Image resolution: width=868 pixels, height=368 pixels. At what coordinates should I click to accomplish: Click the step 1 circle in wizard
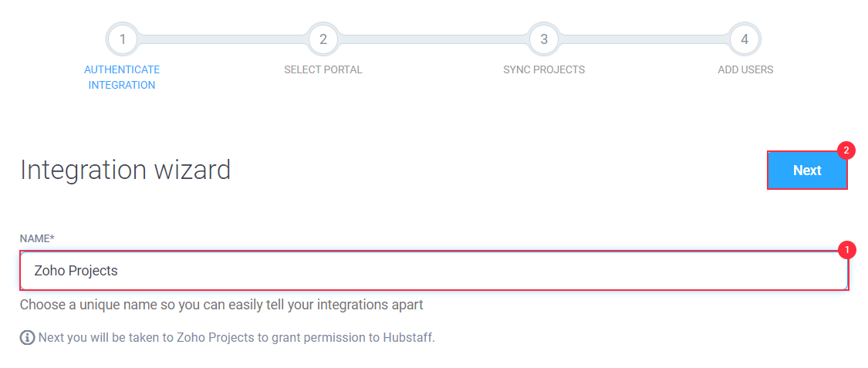point(123,39)
